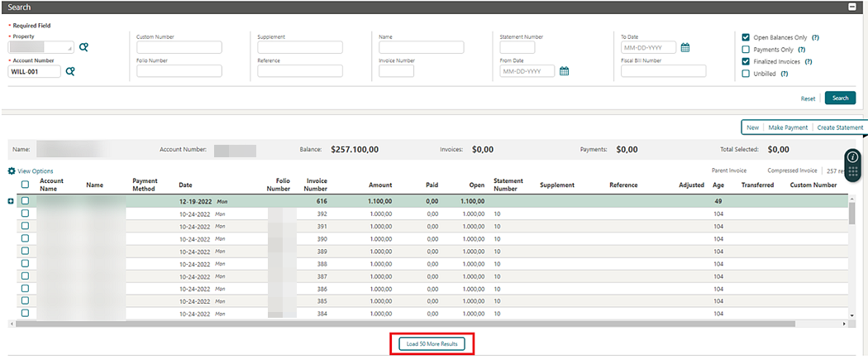The width and height of the screenshot is (868, 360).
Task: Show help for Open Balances Only
Action: 815,38
